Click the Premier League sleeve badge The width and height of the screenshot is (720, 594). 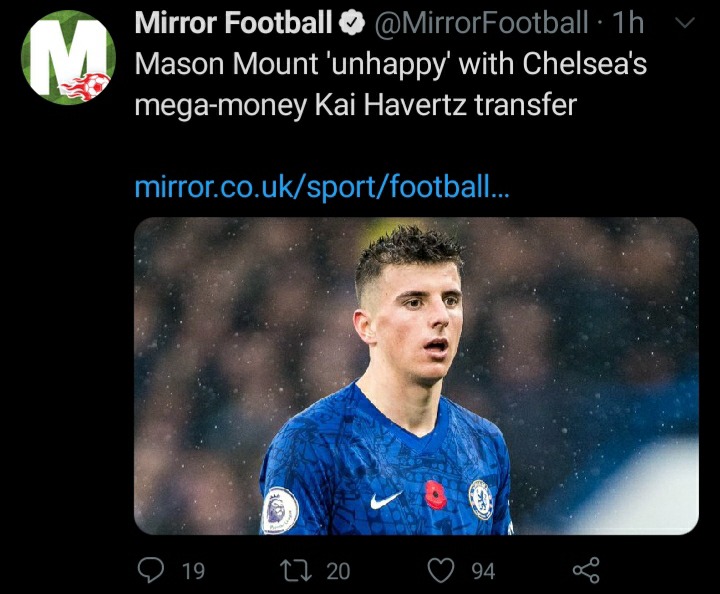click(x=280, y=509)
